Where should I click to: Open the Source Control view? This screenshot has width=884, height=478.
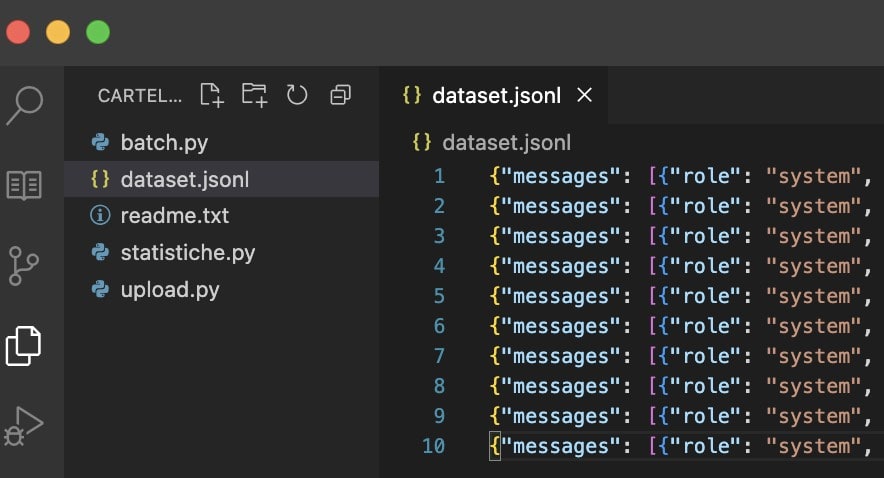[x=24, y=266]
